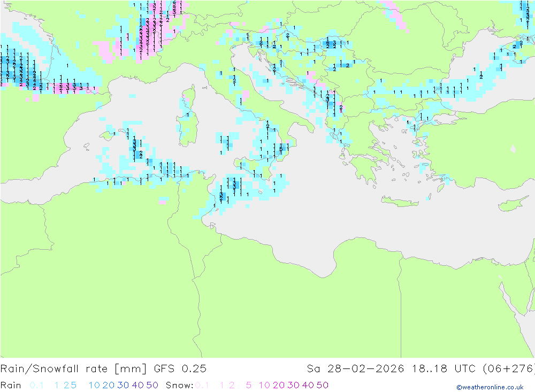Screen dimensions: 535x392
Task: Click the 'Sa 28-02-2026' date text
Action: pyautogui.click(x=356, y=369)
